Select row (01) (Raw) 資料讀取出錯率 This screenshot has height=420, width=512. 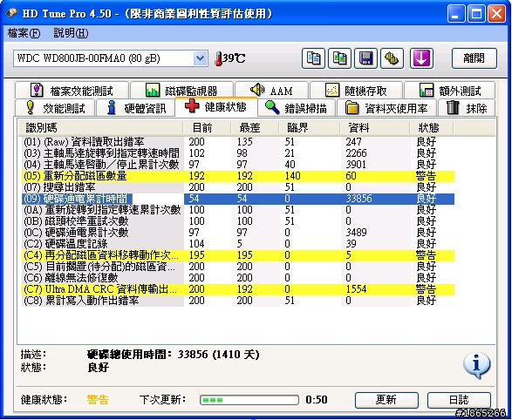click(238, 142)
